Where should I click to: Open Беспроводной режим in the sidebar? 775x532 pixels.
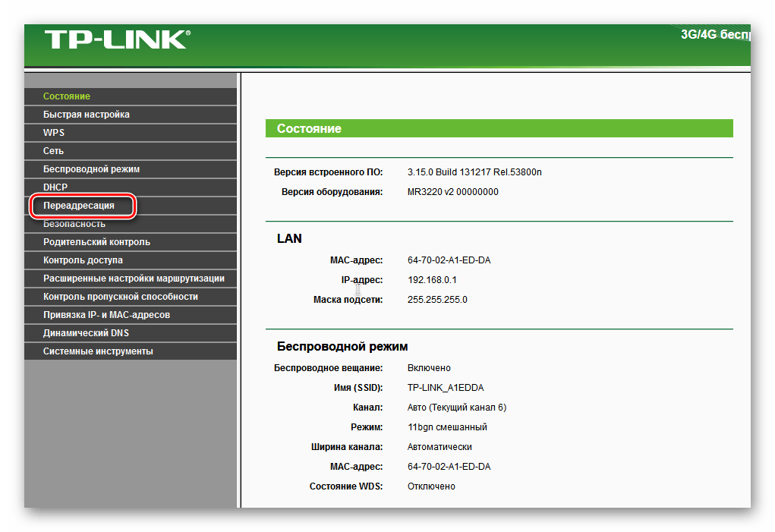tap(92, 169)
